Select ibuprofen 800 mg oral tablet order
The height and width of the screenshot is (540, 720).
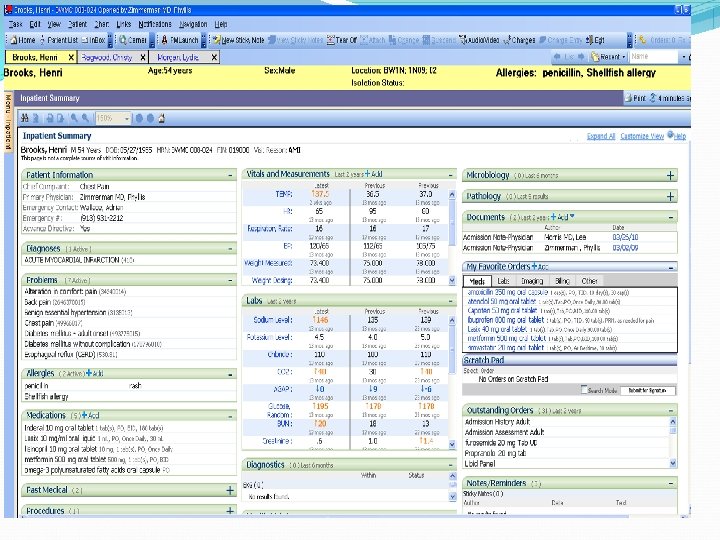[506, 320]
